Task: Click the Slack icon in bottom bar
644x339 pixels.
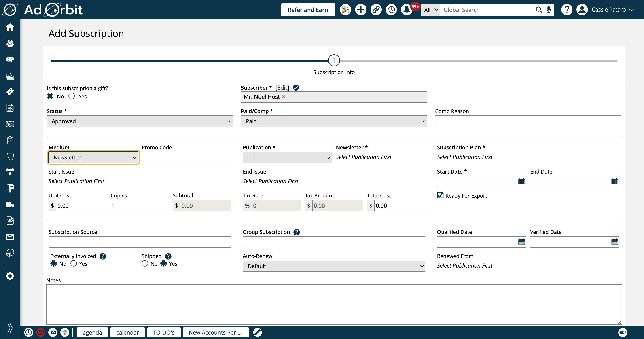Action: pos(65,332)
